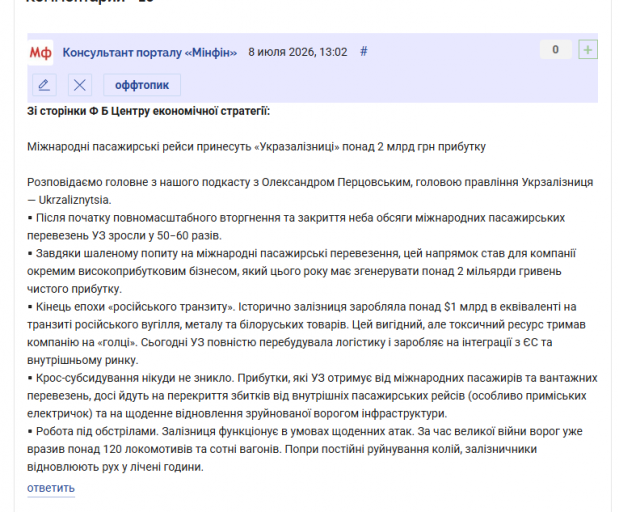Click the word Ukrzaliznytsia
The width and height of the screenshot is (619, 512).
(75, 200)
